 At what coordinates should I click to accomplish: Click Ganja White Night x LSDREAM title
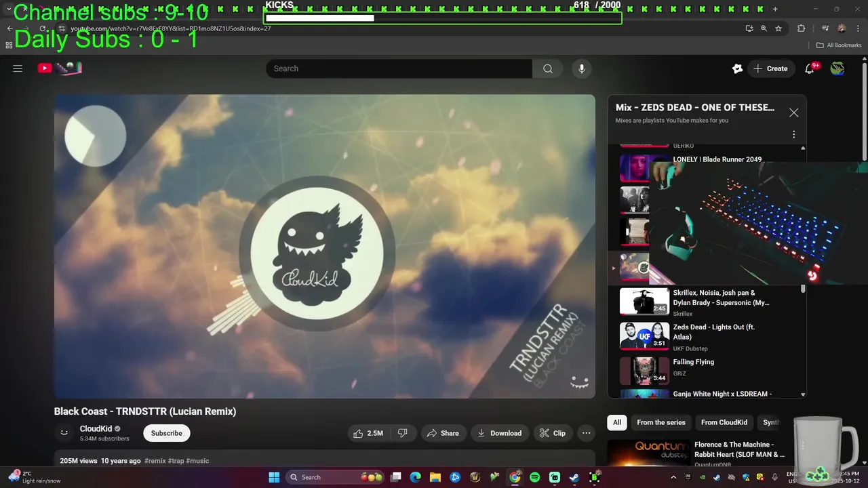[x=722, y=394]
